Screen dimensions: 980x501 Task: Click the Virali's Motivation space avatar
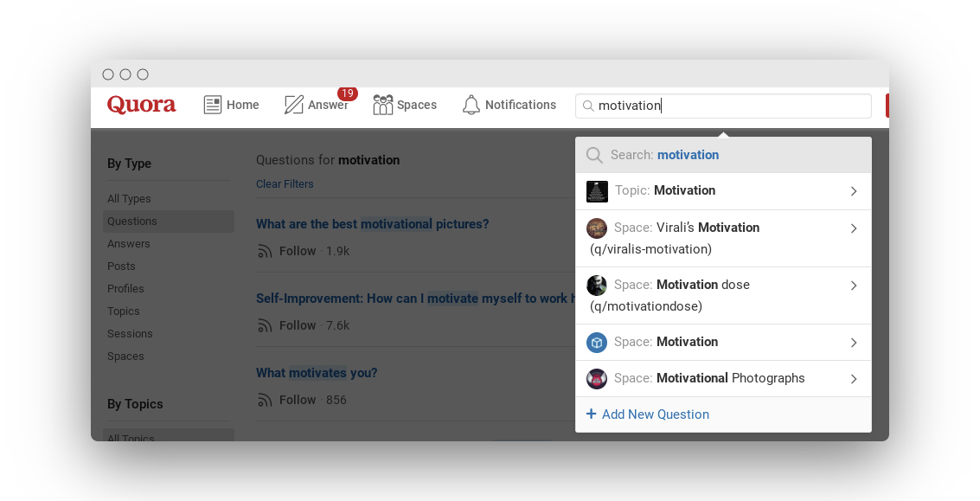pos(597,228)
